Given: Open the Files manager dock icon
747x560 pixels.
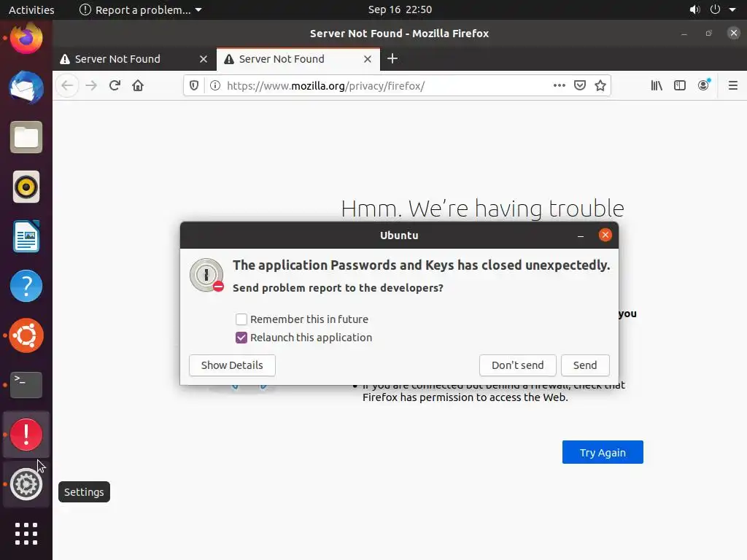Looking at the screenshot, I should 26,137.
